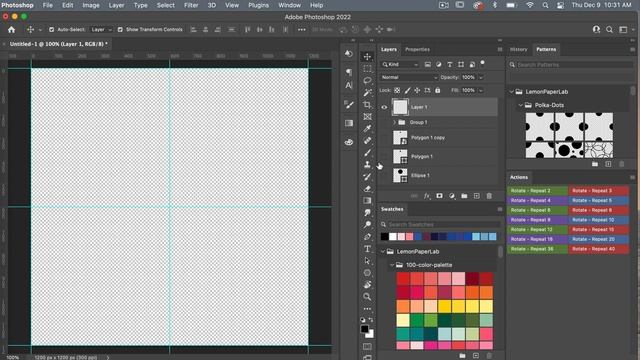
Task: Select the Brush tool
Action: click(367, 153)
